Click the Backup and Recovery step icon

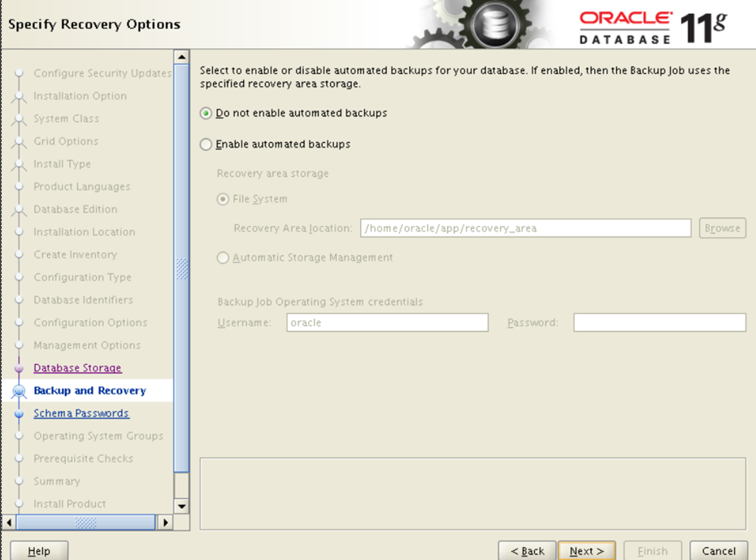(x=20, y=391)
